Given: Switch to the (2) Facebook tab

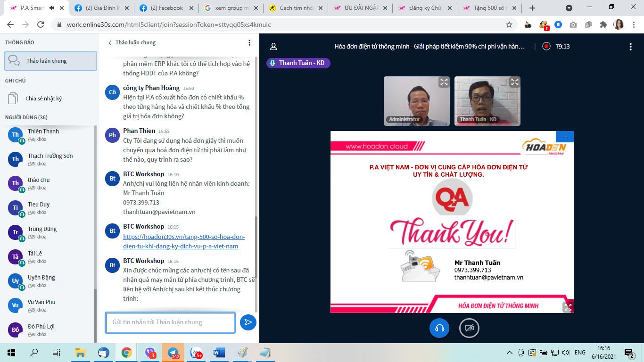Looking at the screenshot, I should click(167, 8).
